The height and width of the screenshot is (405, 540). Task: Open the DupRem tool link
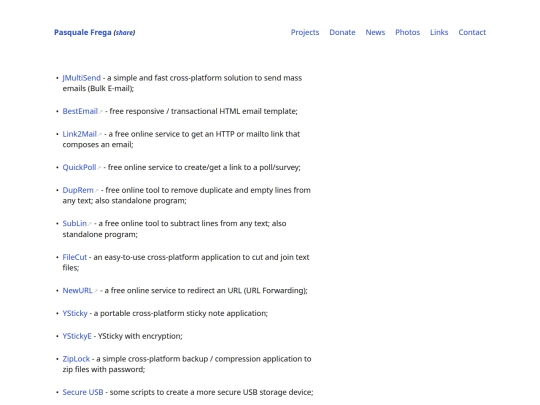pos(78,190)
